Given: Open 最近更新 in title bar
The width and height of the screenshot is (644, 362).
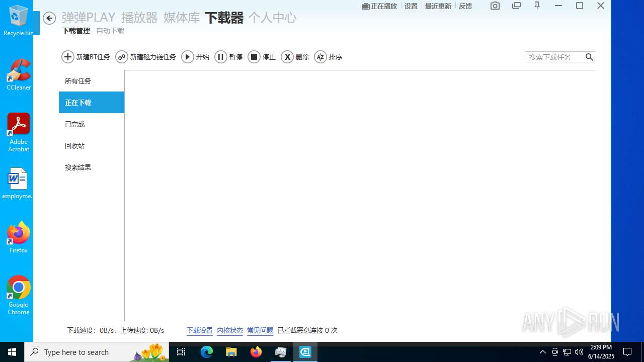Looking at the screenshot, I should [x=438, y=6].
